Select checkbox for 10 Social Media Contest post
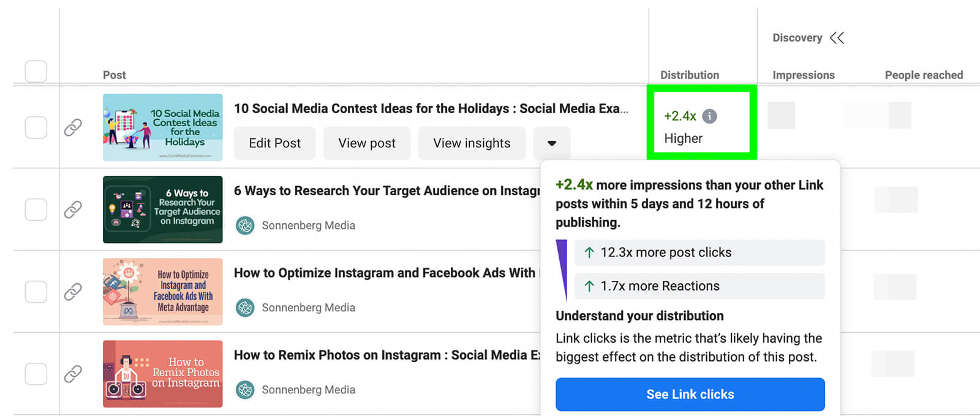This screenshot has height=416, width=980. click(x=36, y=127)
